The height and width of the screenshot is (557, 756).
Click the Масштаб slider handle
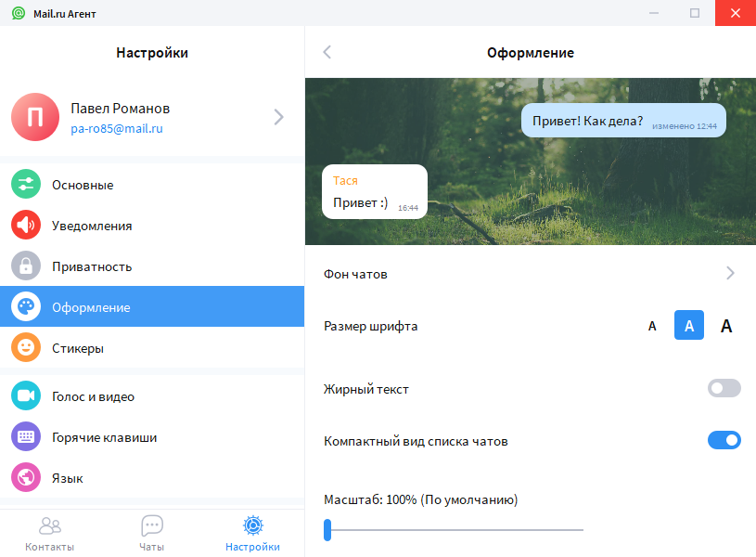pos(327,529)
